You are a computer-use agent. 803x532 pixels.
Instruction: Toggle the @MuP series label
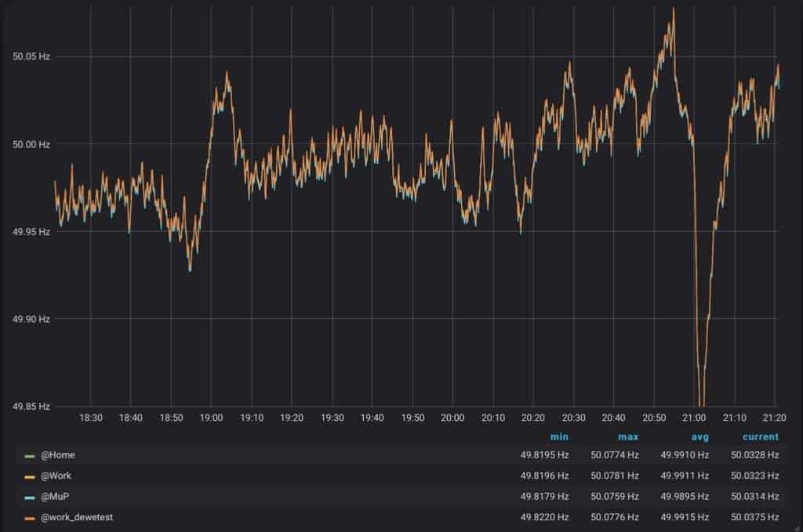point(55,496)
